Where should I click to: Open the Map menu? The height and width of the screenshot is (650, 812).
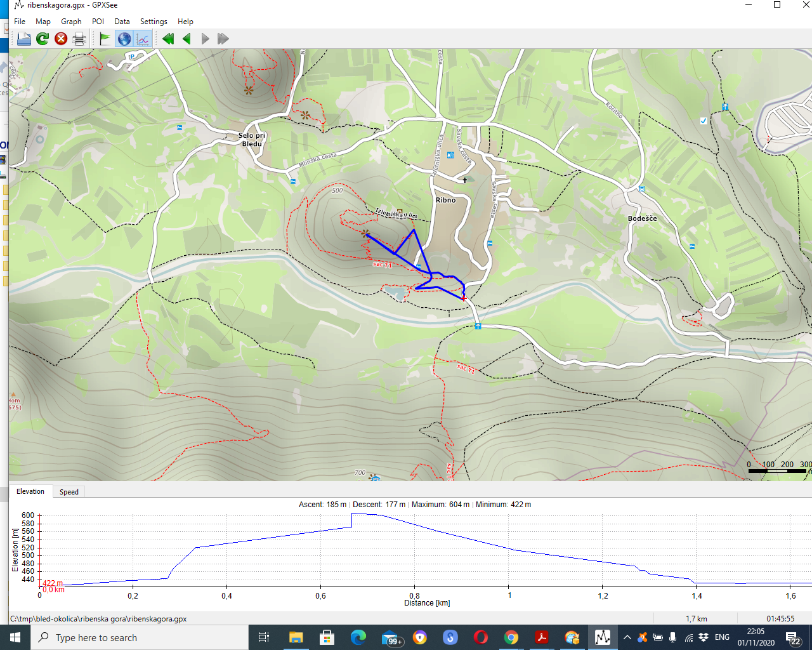(43, 22)
